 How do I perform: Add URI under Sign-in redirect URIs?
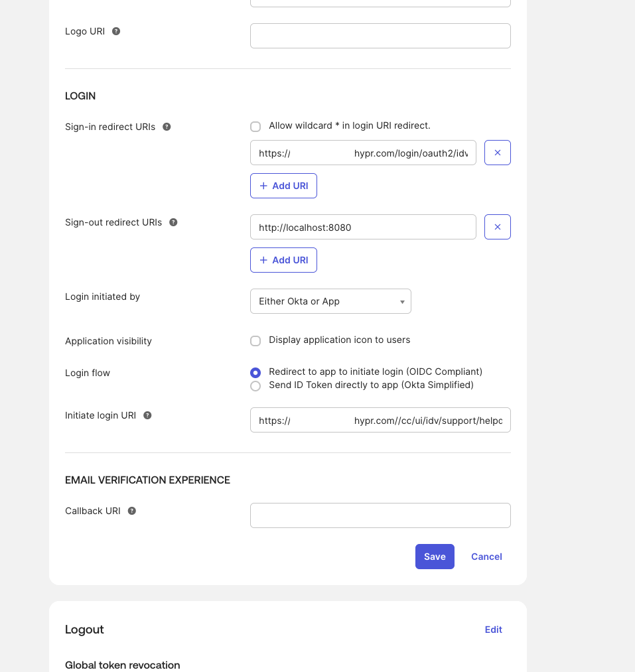point(283,186)
